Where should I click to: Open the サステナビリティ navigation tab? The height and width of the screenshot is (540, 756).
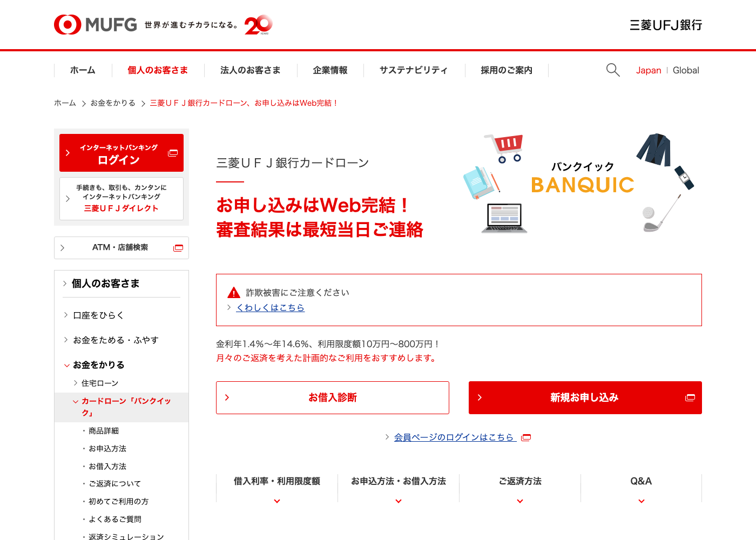(414, 70)
